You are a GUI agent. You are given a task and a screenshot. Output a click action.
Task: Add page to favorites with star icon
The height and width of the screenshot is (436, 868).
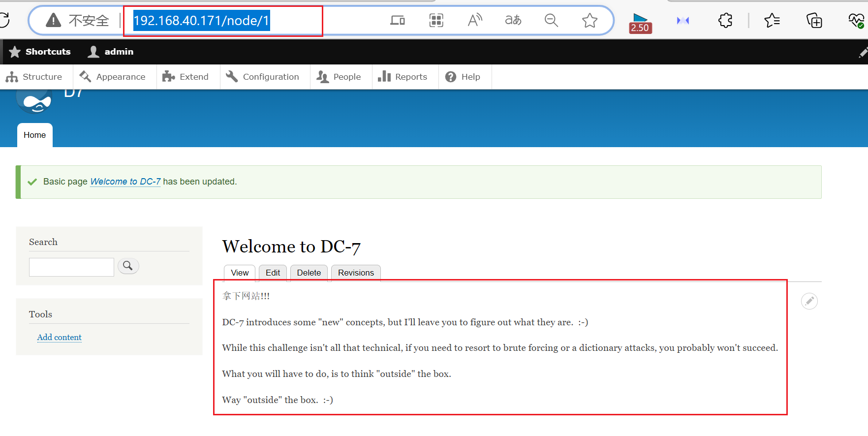[x=589, y=20]
